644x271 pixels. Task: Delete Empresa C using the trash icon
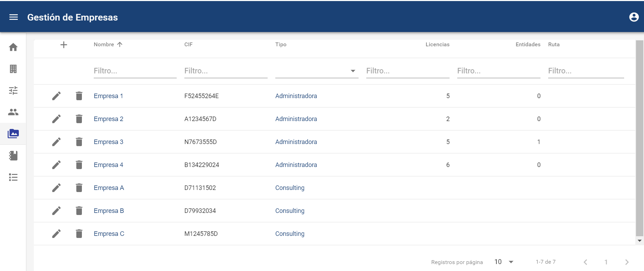(79, 234)
